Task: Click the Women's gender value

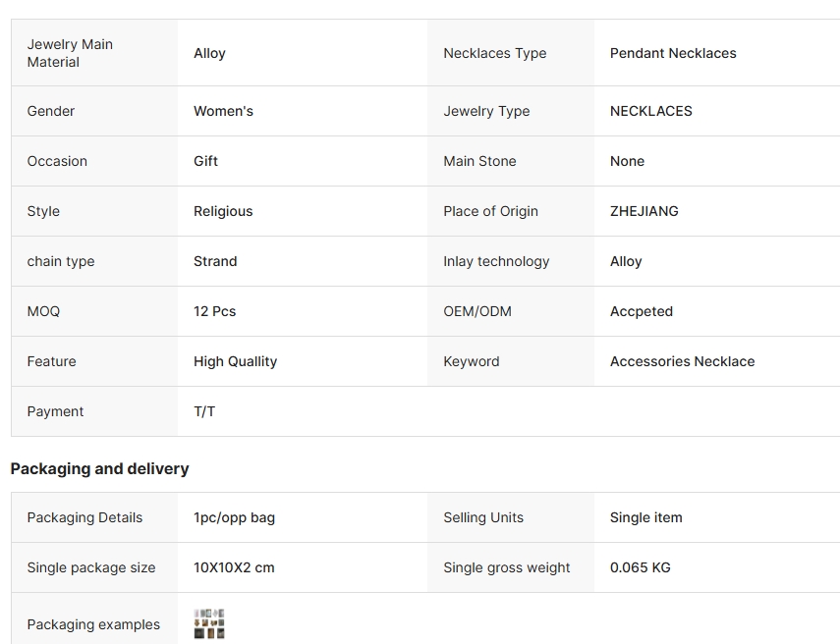Action: point(223,111)
